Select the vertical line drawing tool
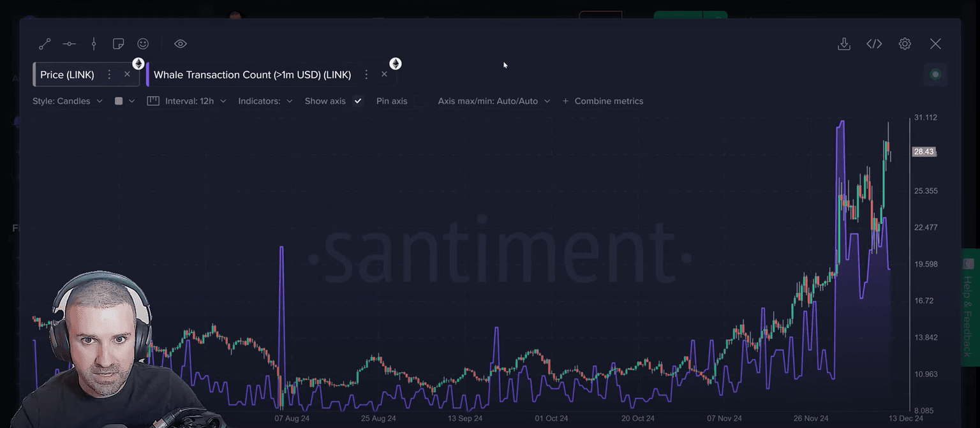980x428 pixels. tap(94, 44)
